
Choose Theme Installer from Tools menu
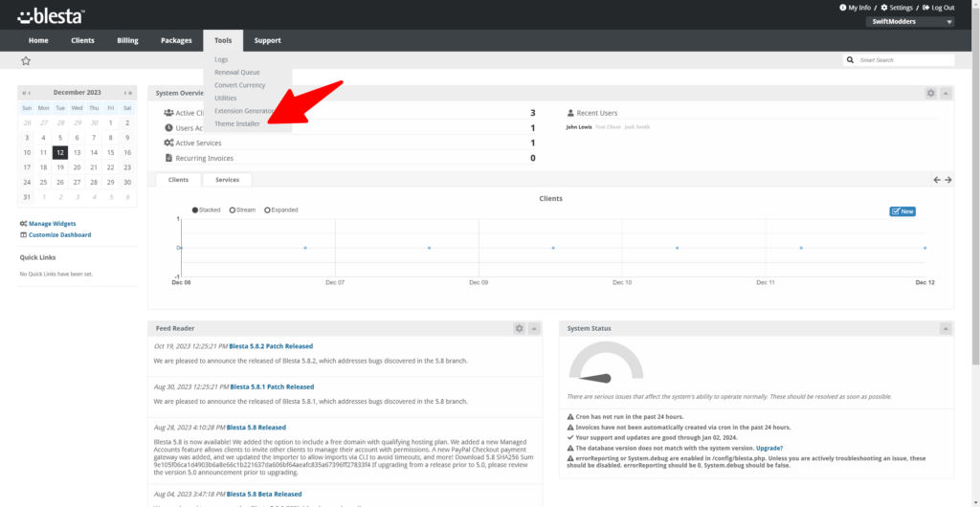pyautogui.click(x=237, y=123)
